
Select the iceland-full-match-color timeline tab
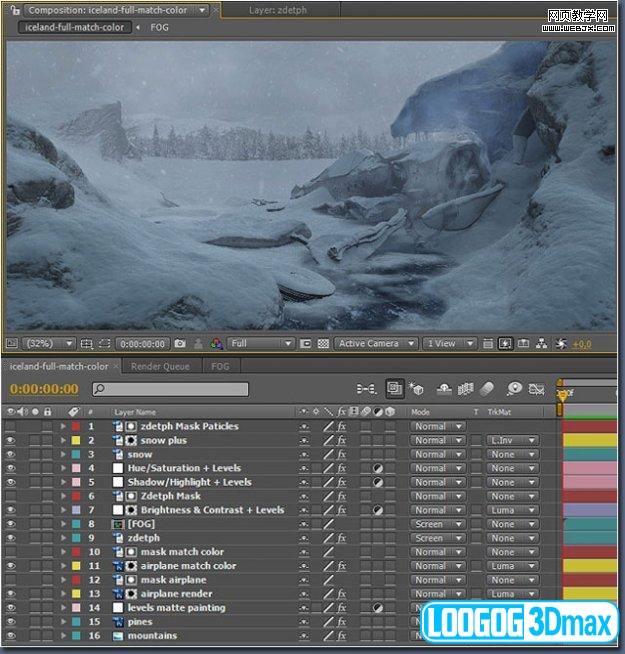pos(59,367)
